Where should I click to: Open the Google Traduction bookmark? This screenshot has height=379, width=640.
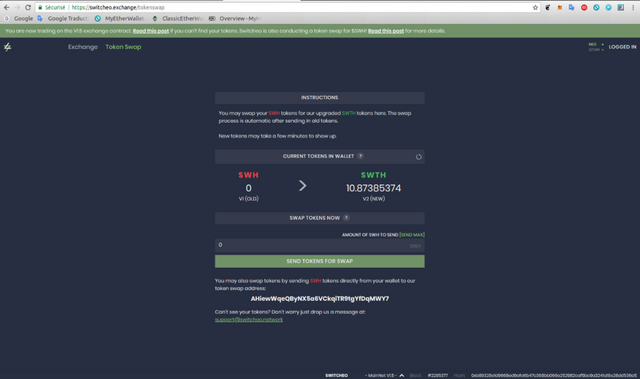(x=62, y=18)
